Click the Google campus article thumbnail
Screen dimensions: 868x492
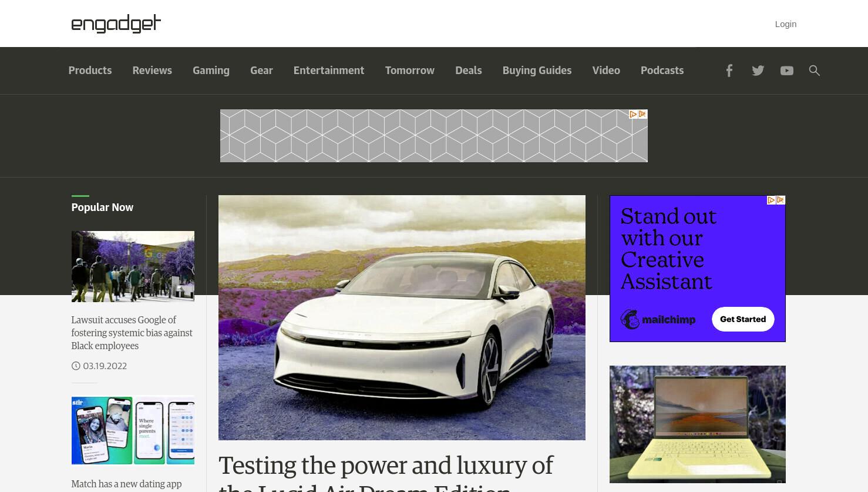133,266
